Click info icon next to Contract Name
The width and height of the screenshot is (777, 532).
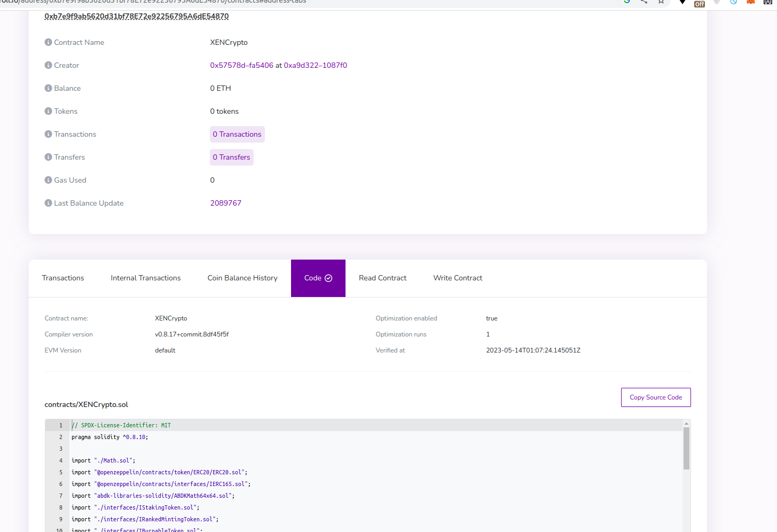48,42
